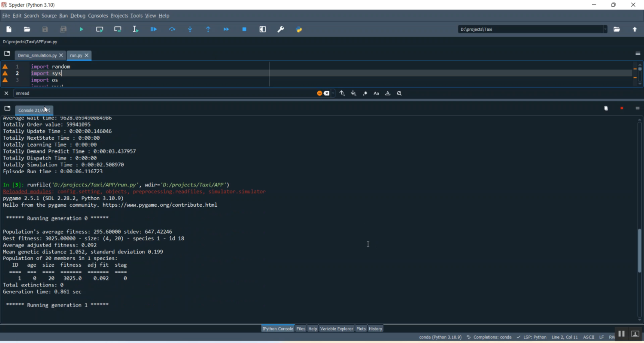Image resolution: width=644 pixels, height=343 pixels.
Task: Run the file with the green play icon
Action: coord(82,30)
